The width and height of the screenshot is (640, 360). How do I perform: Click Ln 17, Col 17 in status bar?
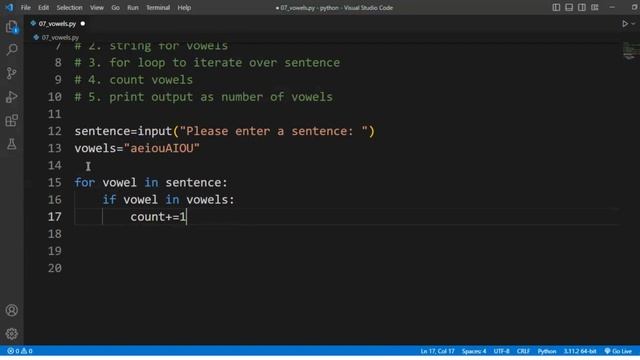tap(437, 351)
